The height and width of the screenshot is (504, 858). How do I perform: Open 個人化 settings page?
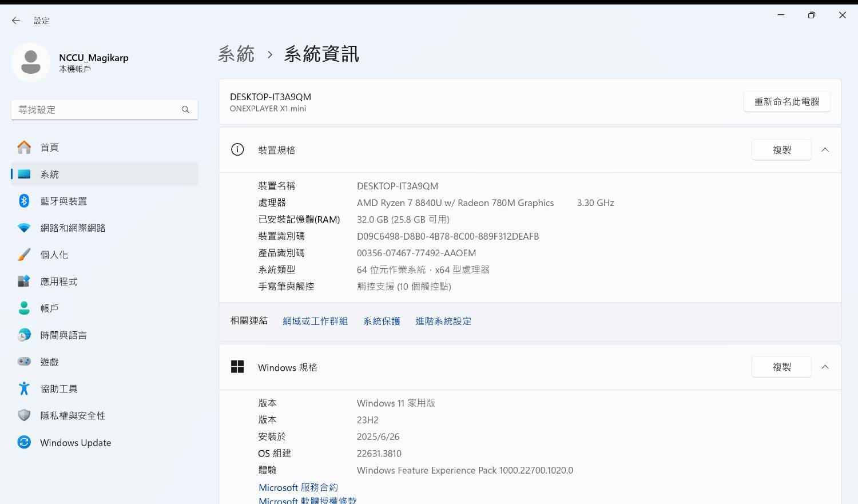pos(105,255)
